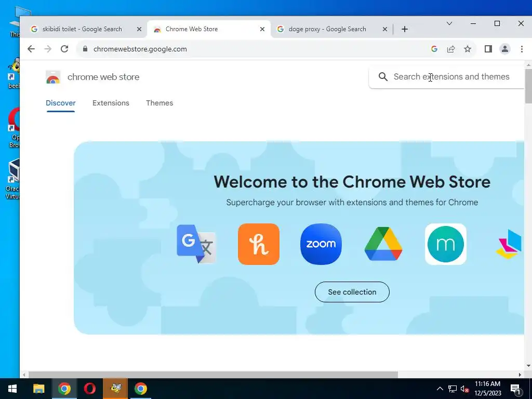Launch File Explorer from taskbar
The image size is (532, 399).
pyautogui.click(x=38, y=389)
